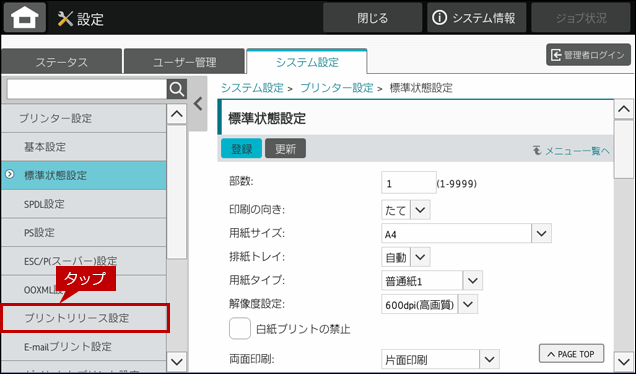This screenshot has width=636, height=374.
Task: Jump back via メニュー一覧へ link
Action: coord(571,151)
